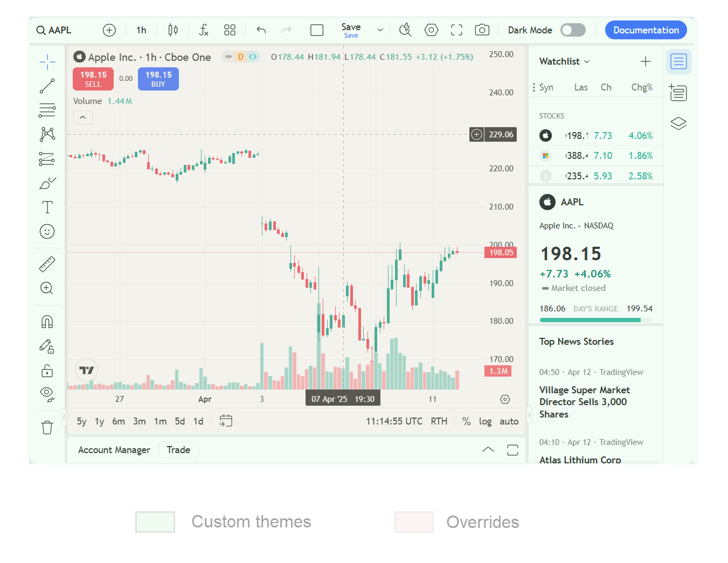The width and height of the screenshot is (728, 563).
Task: Click the Custom themes color swatch
Action: click(x=155, y=522)
